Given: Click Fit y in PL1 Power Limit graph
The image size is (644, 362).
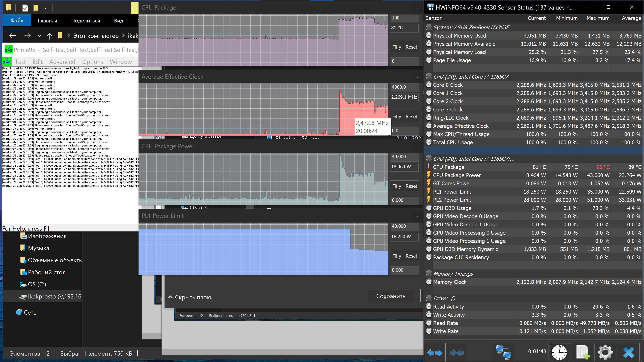Looking at the screenshot, I should (x=396, y=256).
